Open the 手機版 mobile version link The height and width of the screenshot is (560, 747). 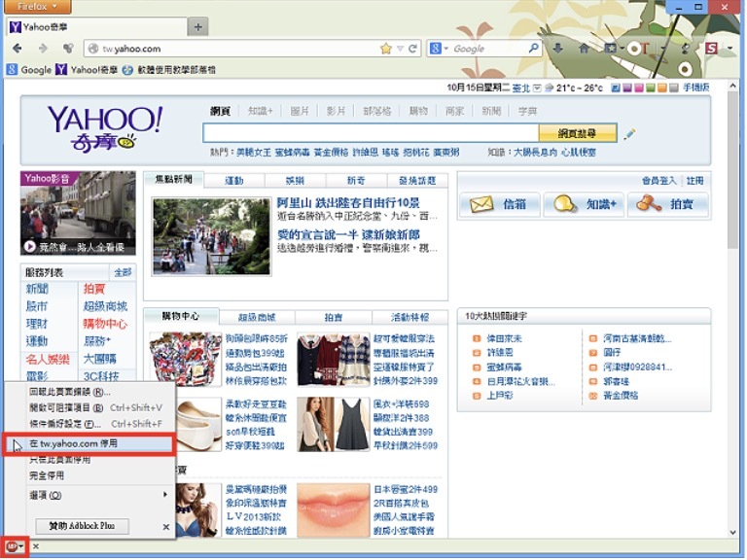click(x=695, y=87)
